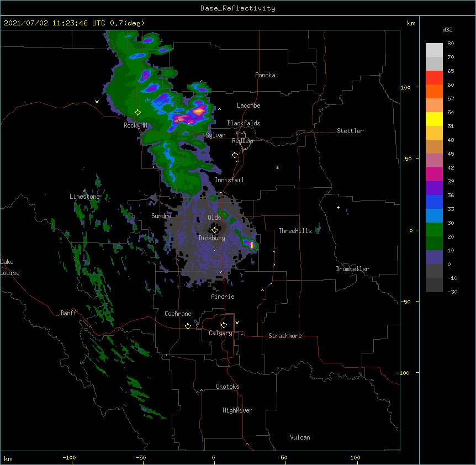The width and height of the screenshot is (476, 465).
Task: Click the Stettler city label
Action: pyautogui.click(x=350, y=131)
